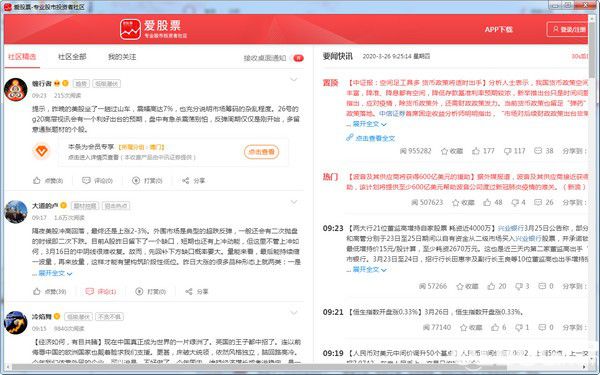600x375 pixels.
Task: Like the 波音 news showing 48
Action: click(487, 202)
